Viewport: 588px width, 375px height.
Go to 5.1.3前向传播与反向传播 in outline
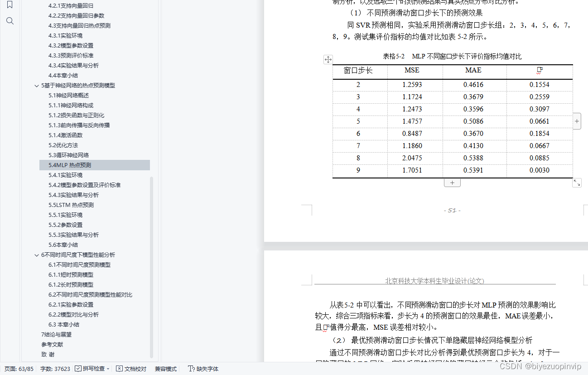pyautogui.click(x=79, y=125)
